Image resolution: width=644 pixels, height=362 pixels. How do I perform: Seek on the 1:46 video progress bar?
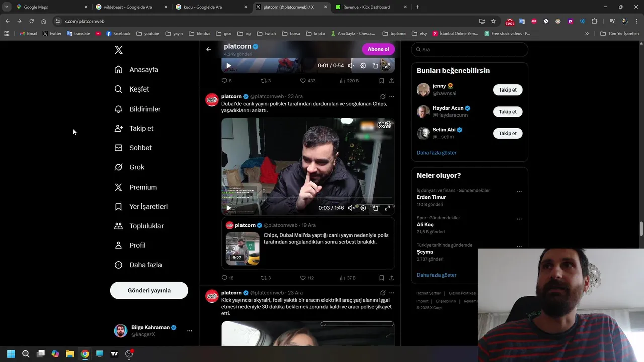coord(308,198)
